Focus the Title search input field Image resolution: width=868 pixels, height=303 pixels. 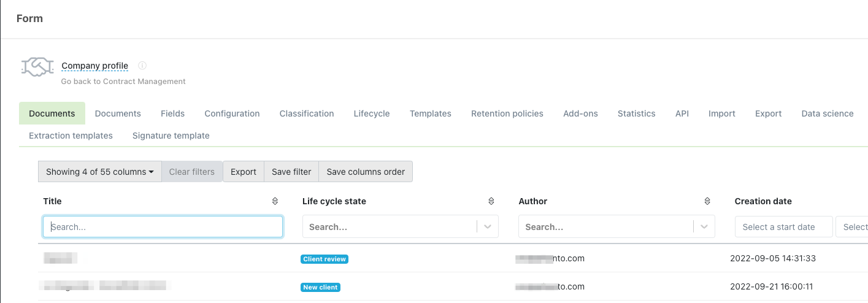[x=163, y=227]
